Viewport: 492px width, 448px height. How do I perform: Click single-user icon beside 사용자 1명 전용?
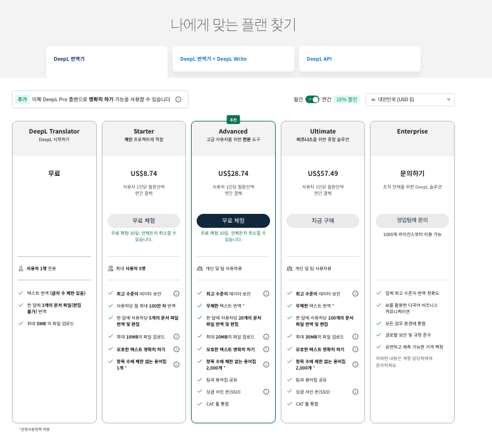pos(21,268)
